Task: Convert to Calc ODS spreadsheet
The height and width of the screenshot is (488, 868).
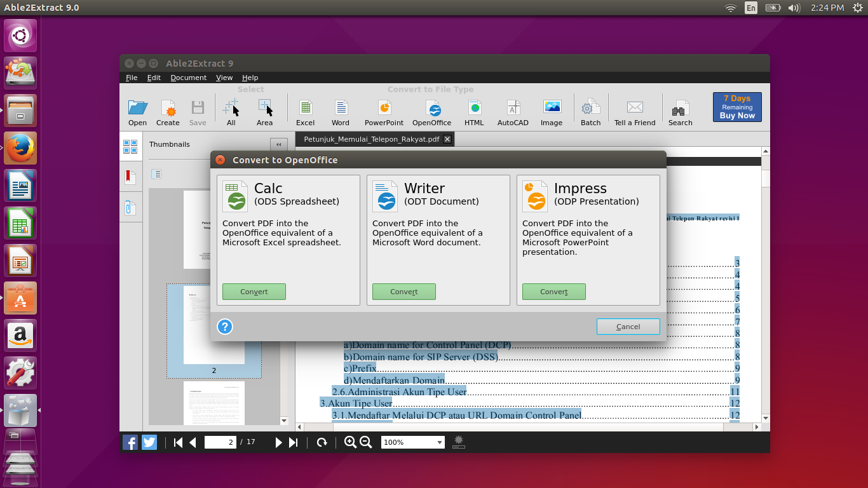Action: coord(254,292)
